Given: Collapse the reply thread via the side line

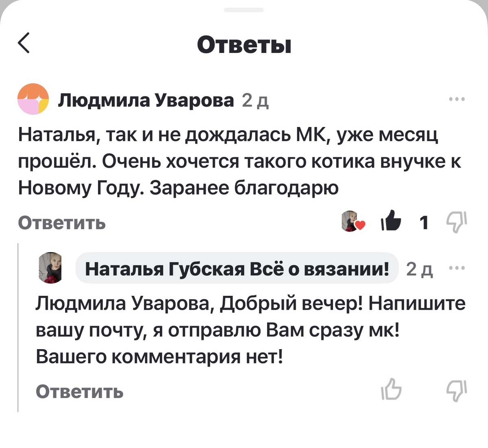Looking at the screenshot, I should [x=18, y=326].
